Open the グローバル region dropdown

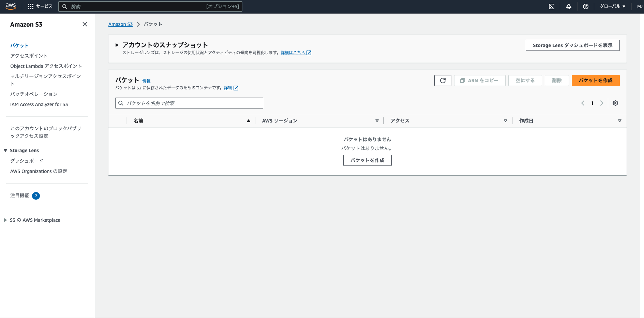click(613, 6)
